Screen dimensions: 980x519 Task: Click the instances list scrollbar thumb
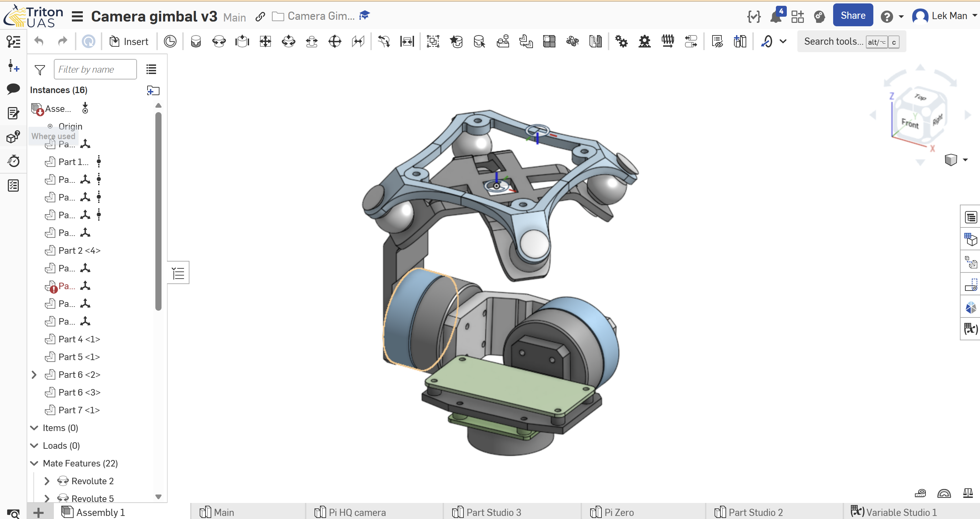[158, 211]
